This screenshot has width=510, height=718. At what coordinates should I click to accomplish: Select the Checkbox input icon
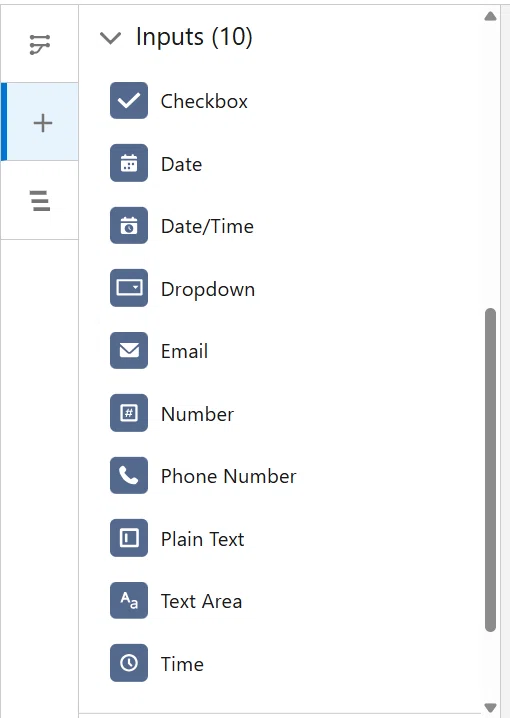point(129,100)
